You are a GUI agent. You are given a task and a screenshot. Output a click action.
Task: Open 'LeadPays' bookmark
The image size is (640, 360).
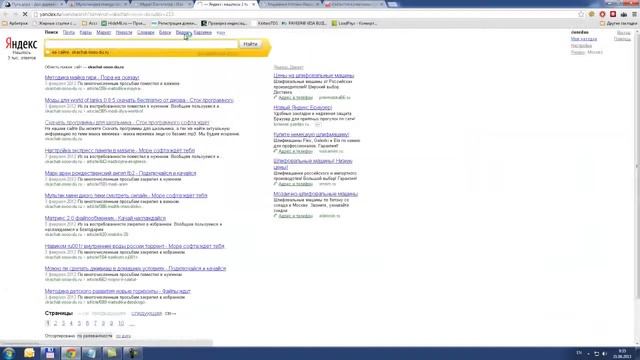(x=354, y=23)
